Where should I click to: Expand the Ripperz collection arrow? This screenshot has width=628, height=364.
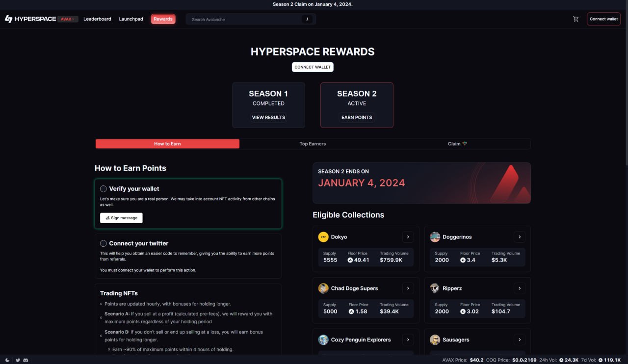click(520, 288)
